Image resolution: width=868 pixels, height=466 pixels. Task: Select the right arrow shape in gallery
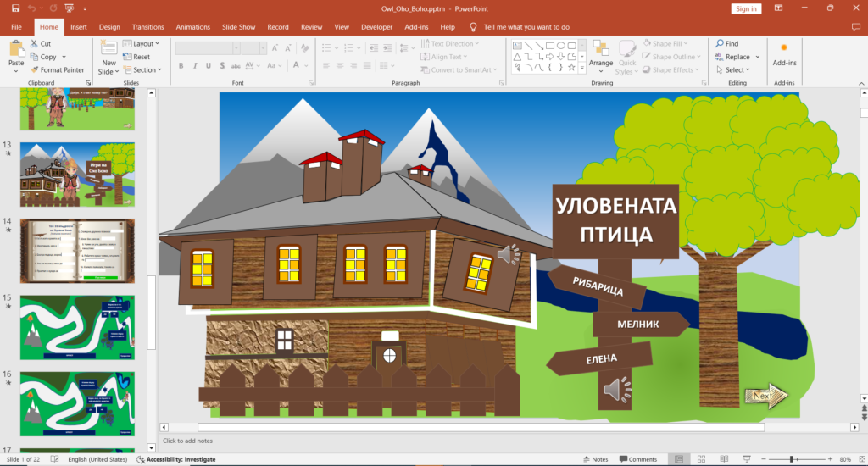[549, 57]
